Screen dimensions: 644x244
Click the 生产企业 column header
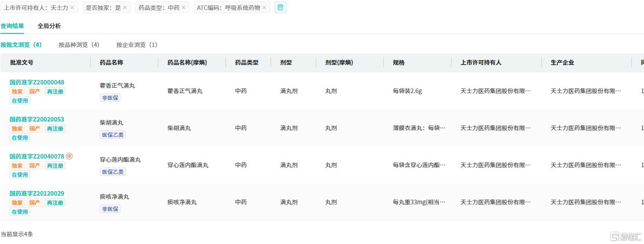562,62
